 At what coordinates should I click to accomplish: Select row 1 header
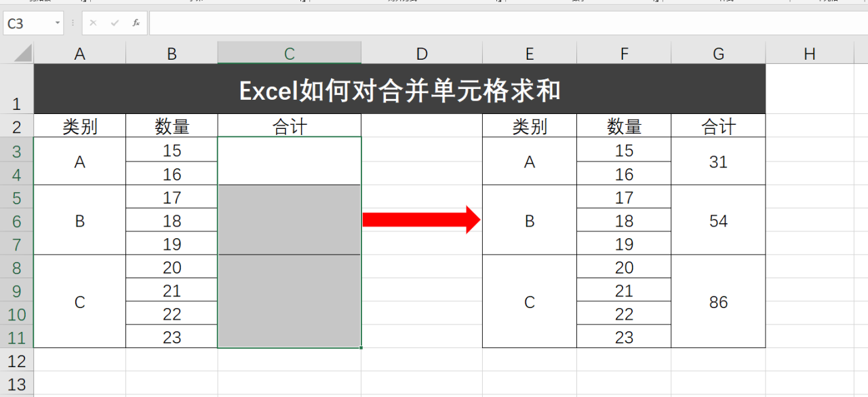[17, 89]
